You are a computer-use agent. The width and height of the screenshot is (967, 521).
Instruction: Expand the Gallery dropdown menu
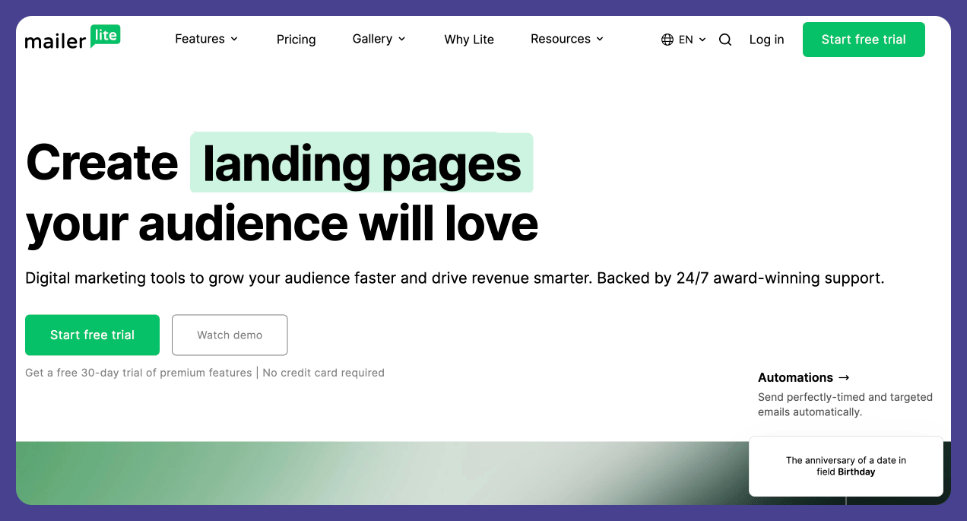click(x=378, y=39)
